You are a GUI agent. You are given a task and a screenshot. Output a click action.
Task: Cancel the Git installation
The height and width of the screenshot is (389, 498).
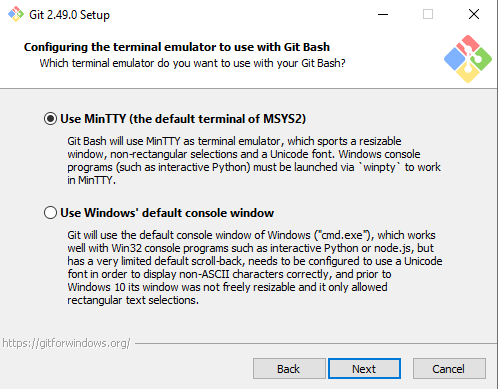pyautogui.click(x=449, y=369)
